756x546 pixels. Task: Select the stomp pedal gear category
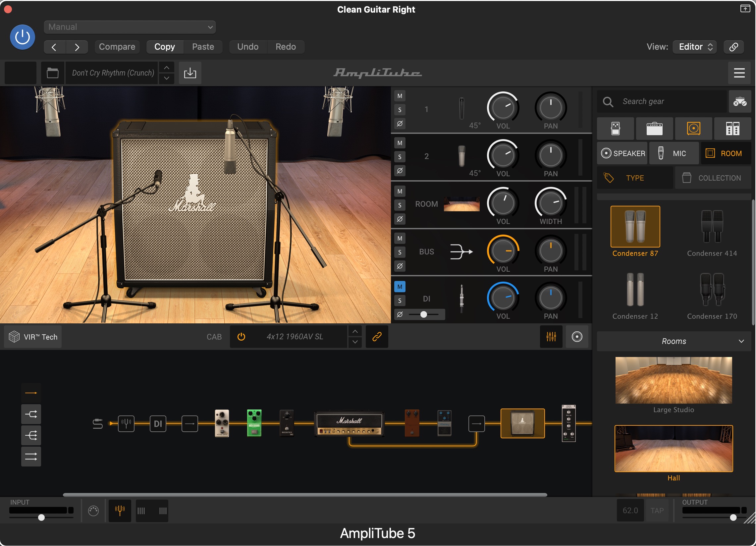tap(616, 129)
